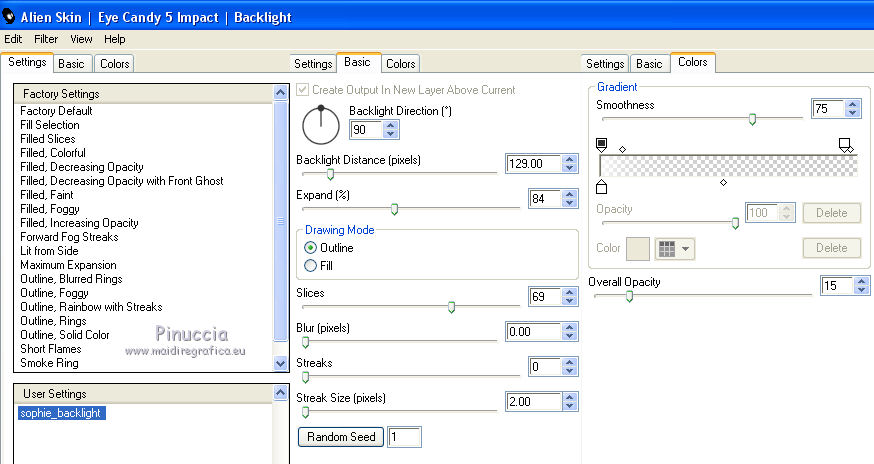874x464 pixels.
Task: Click the Backlight Distance value field
Action: click(x=533, y=163)
